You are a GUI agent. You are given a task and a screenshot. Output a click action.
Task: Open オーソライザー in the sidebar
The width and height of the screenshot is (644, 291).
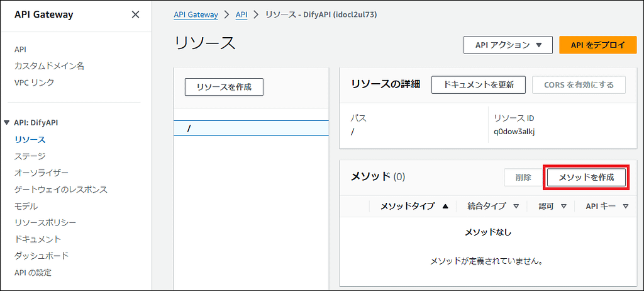point(41,173)
